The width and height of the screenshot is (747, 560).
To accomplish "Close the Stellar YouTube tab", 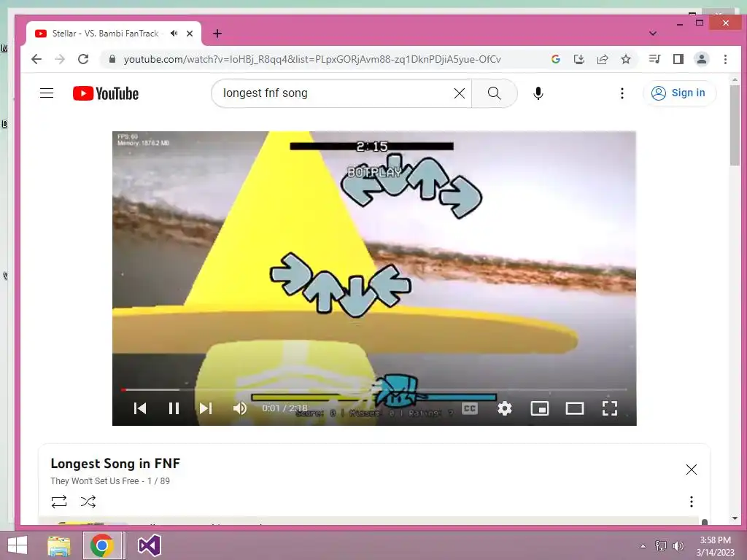I will [x=190, y=34].
